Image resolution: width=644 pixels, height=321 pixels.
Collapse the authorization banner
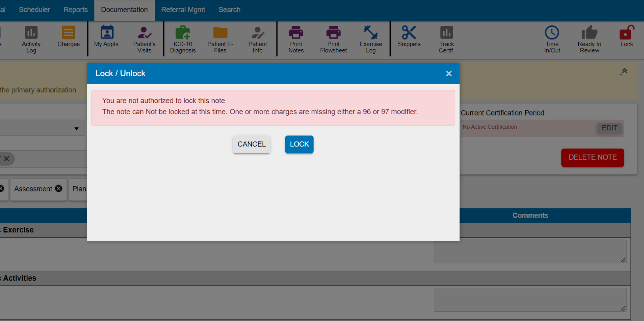point(624,71)
